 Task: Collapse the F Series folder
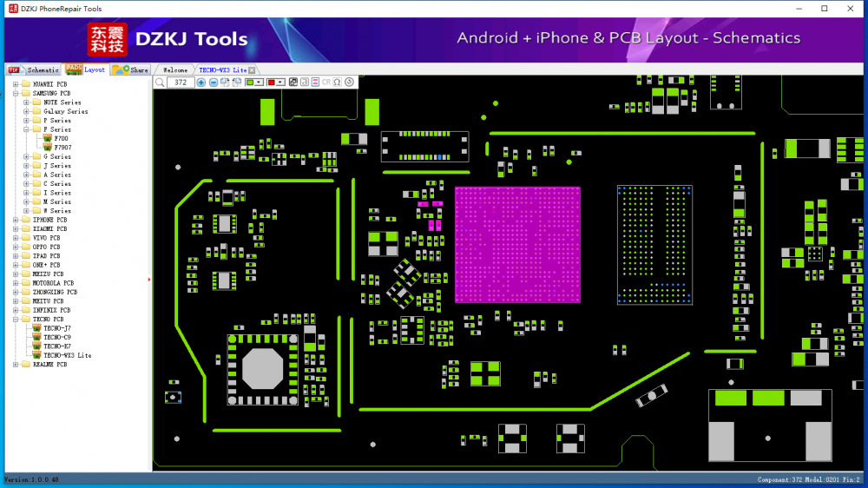tap(26, 129)
